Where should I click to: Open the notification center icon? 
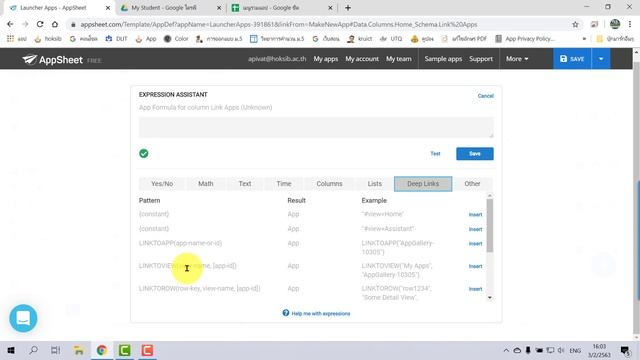click(625, 350)
